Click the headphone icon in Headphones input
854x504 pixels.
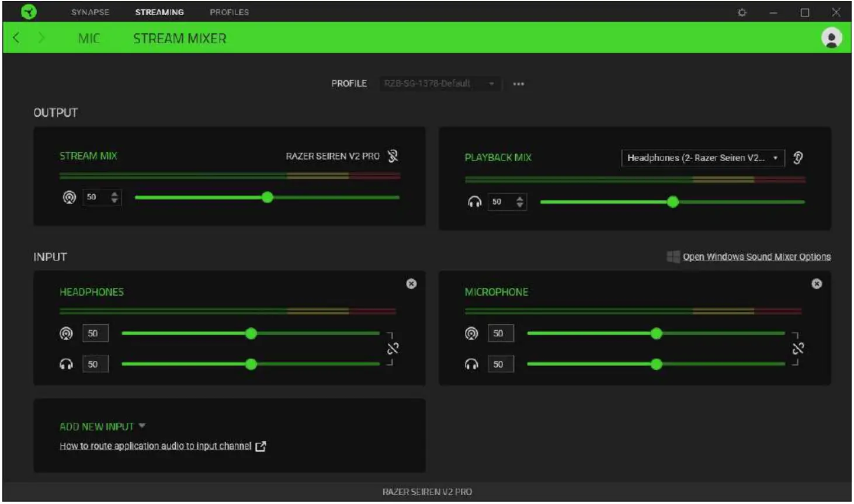67,364
